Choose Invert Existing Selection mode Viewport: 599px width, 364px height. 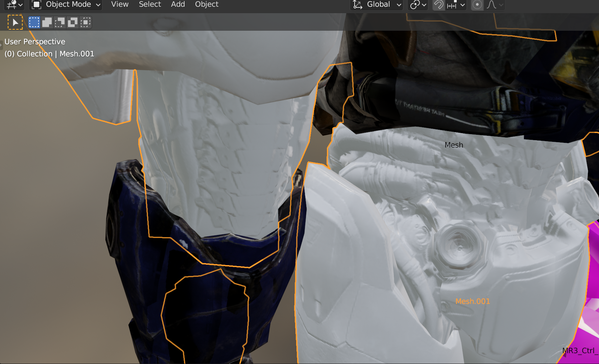(73, 23)
